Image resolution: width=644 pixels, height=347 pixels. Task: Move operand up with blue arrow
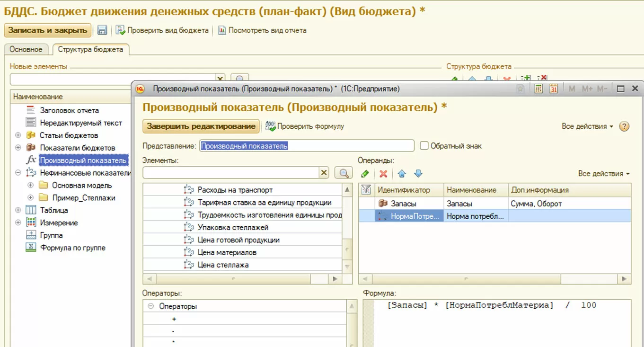pos(402,174)
